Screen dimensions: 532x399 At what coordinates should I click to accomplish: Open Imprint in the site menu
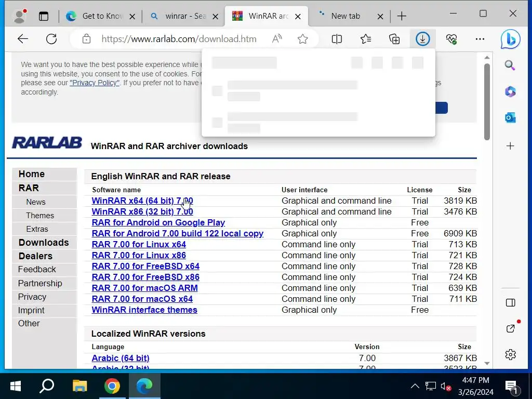coord(31,311)
